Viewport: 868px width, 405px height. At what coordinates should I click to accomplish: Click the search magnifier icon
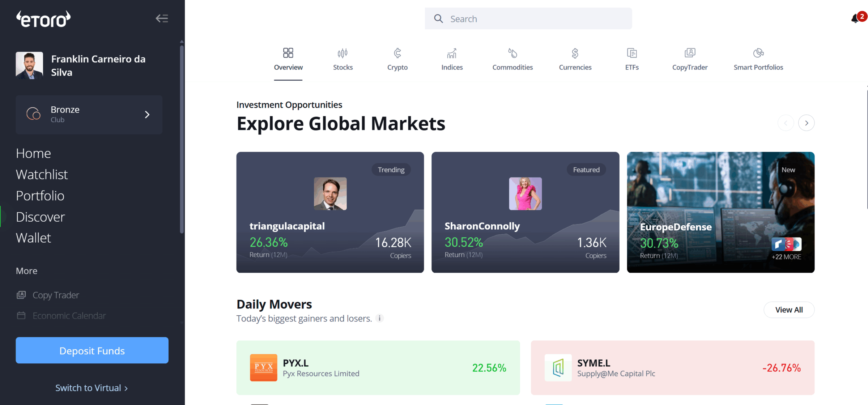(438, 19)
